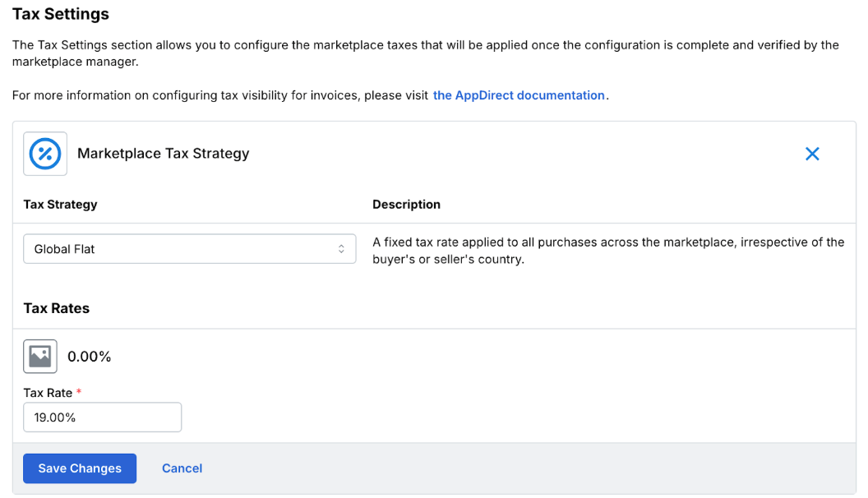Click inside the Tax Rate input field
Image resolution: width=868 pixels, height=498 pixels.
pyautogui.click(x=102, y=417)
